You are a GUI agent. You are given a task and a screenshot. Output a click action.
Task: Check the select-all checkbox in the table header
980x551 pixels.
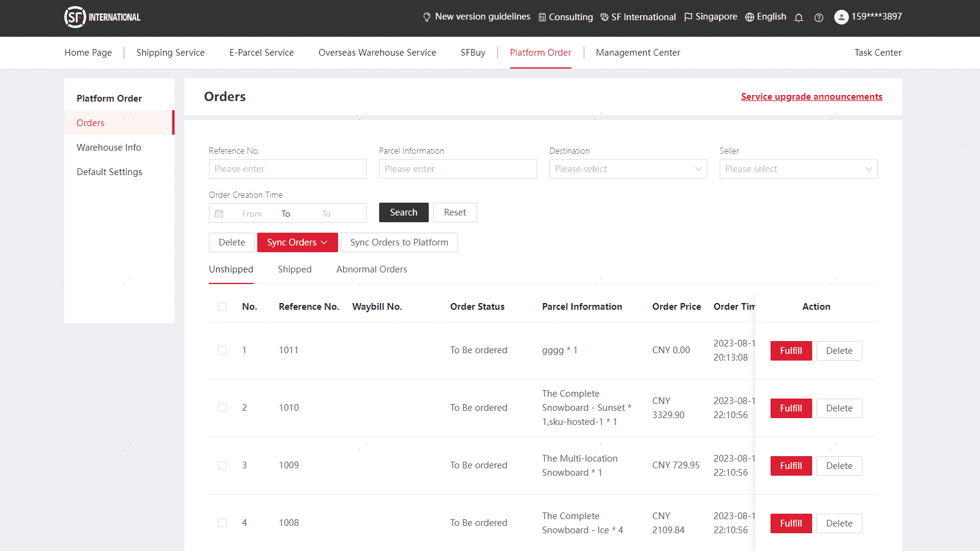click(222, 306)
